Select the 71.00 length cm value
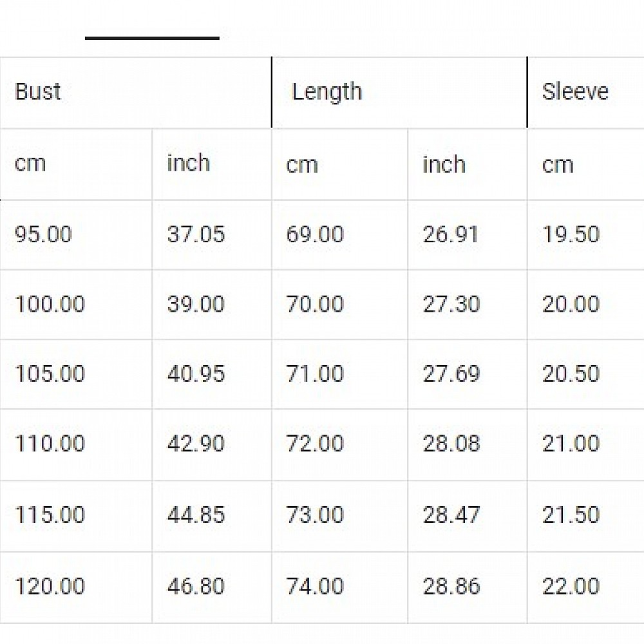644x644 pixels. pos(315,374)
